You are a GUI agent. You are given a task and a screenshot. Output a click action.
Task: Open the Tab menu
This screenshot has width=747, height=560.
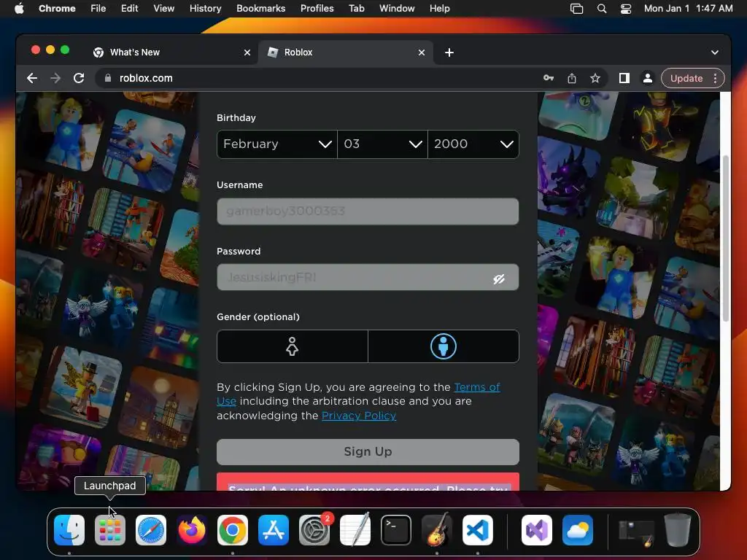coord(356,9)
